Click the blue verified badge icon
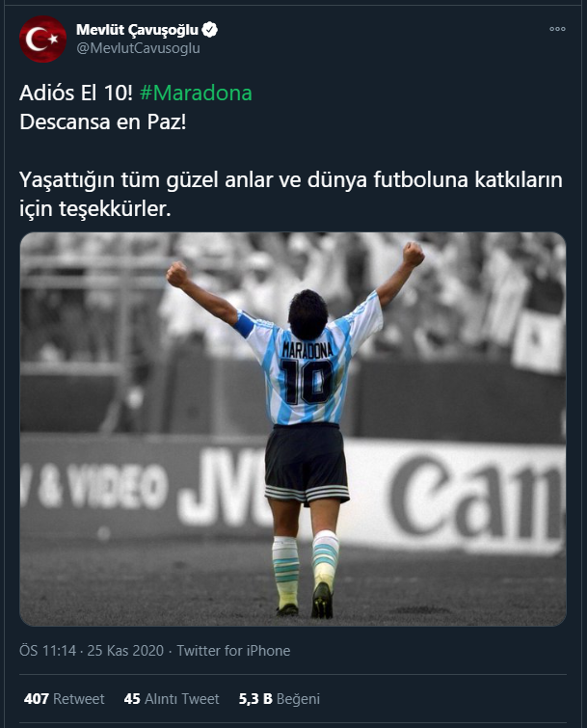This screenshot has width=587, height=728. (x=210, y=30)
